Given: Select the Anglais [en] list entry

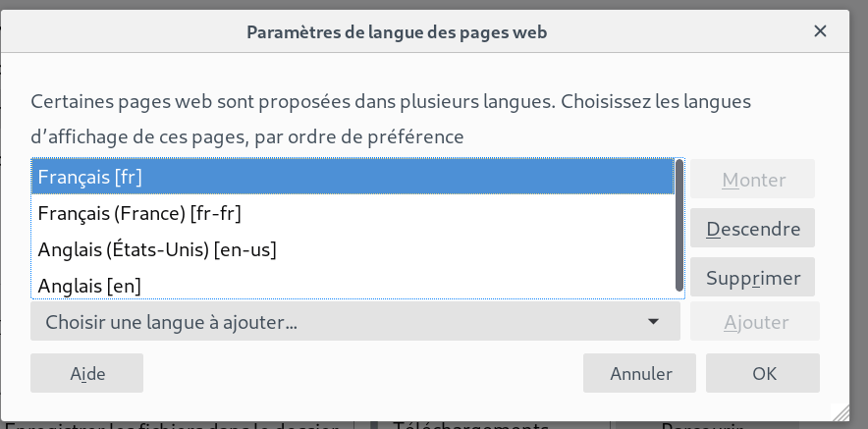Looking at the screenshot, I should coord(352,285).
